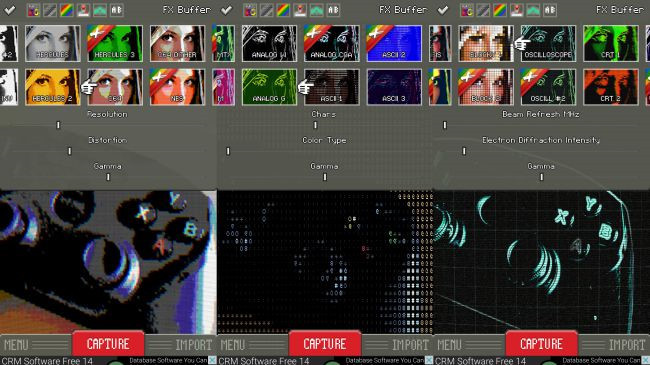Adjust the Chars slider handle
Screen dimensions: 650x365
point(315,125)
